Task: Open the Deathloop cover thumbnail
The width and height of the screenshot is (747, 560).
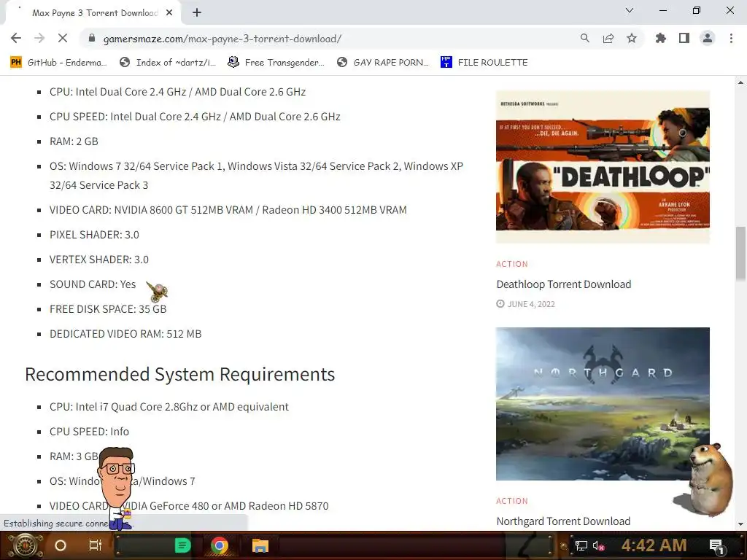Action: (x=603, y=167)
